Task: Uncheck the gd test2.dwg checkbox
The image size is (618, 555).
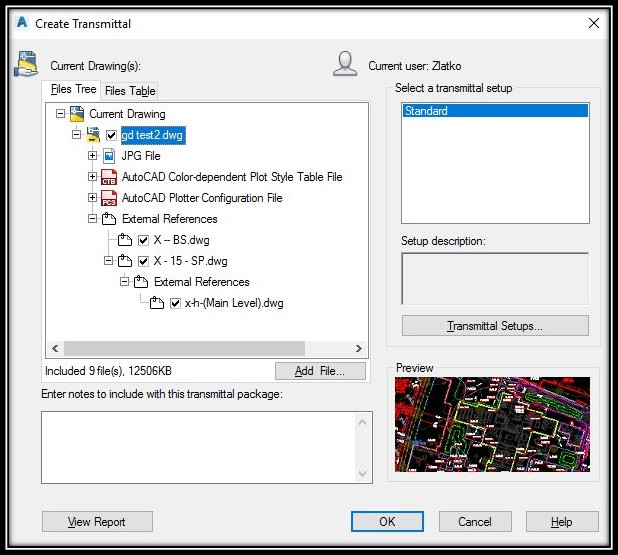Action: coord(112,135)
